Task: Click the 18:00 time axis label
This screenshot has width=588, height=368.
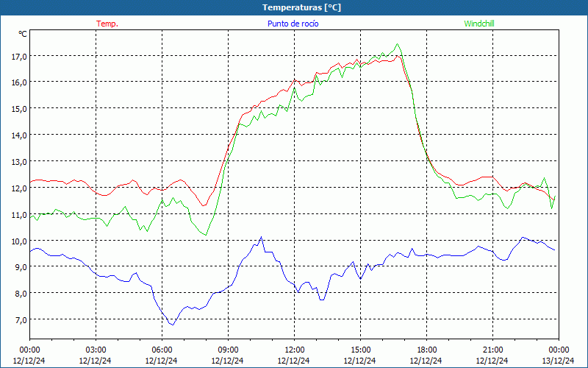Action: click(x=427, y=350)
